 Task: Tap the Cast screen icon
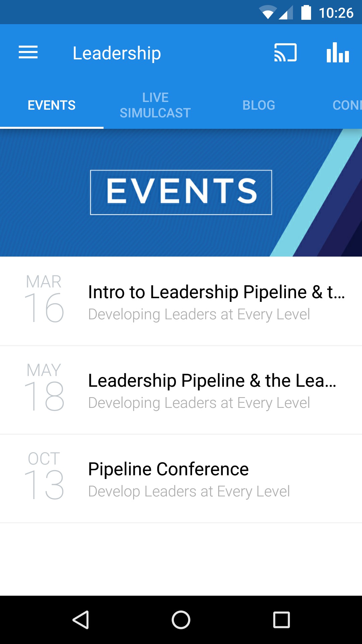(285, 53)
